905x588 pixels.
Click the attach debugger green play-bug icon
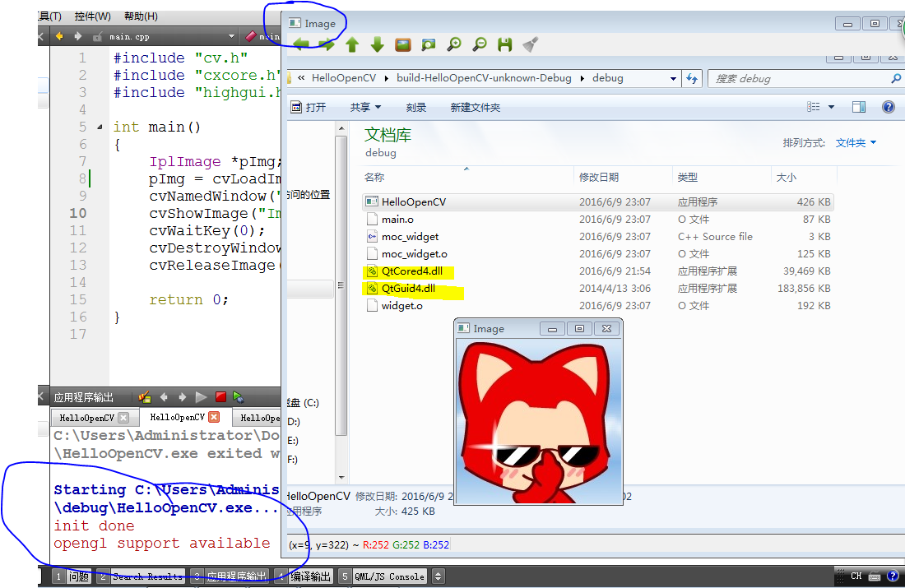tap(239, 397)
